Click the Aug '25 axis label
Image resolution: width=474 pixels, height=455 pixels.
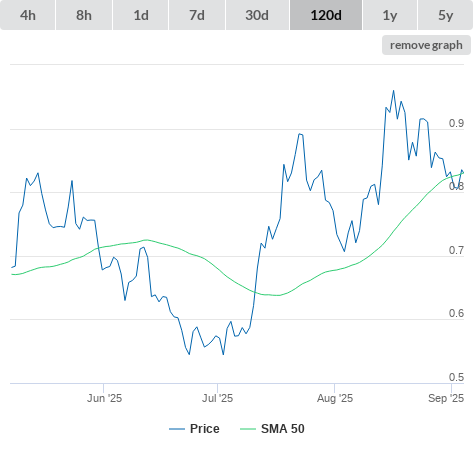[335, 398]
